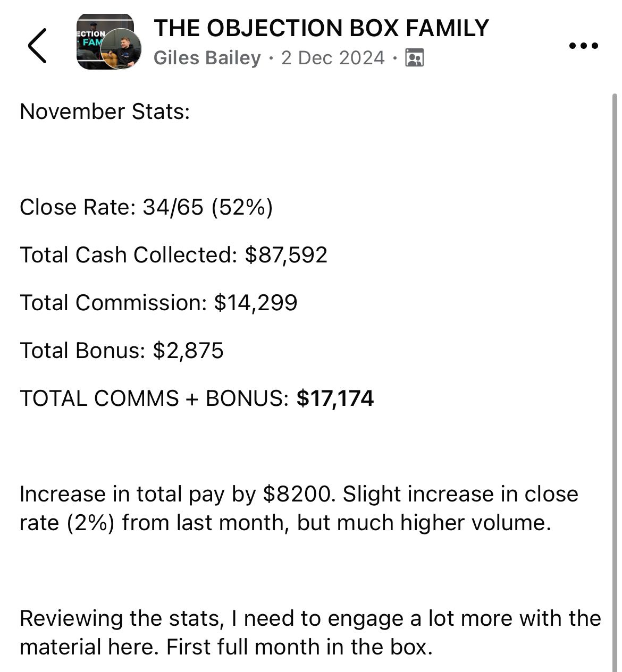Click the 2 Dec 2024 post date
Image resolution: width=622 pixels, height=672 pixels.
click(333, 57)
